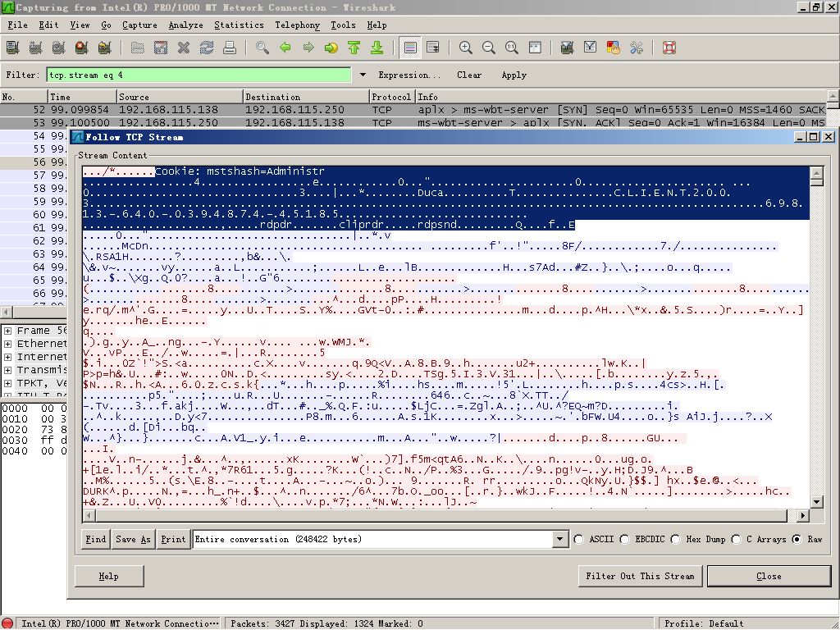Open the Edit menu
The height and width of the screenshot is (630, 840).
[x=48, y=25]
